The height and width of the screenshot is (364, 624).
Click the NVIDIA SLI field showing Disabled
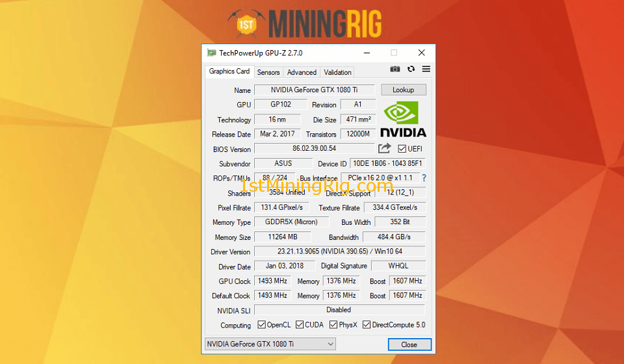[x=339, y=310]
